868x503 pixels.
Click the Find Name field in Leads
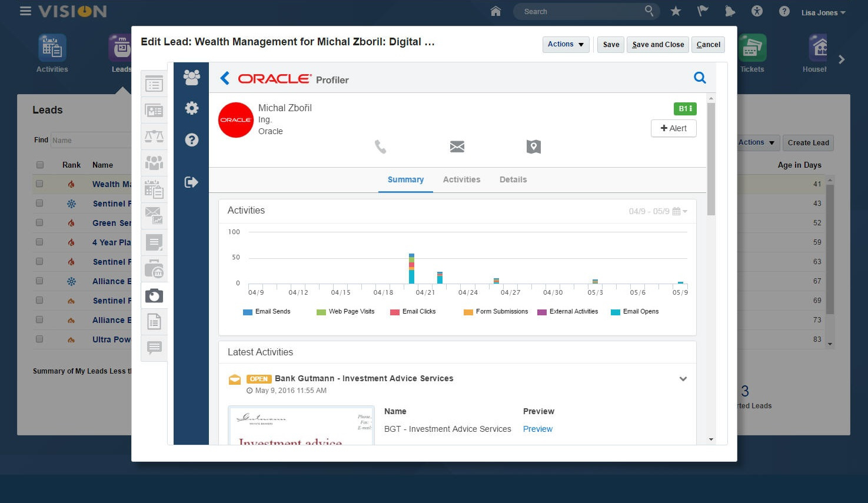[x=91, y=140]
